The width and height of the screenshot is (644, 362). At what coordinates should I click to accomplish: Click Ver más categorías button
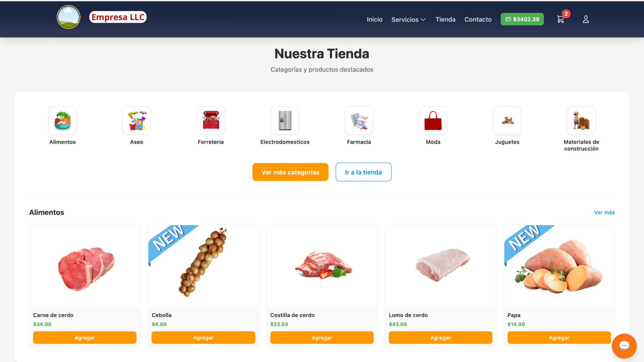point(290,172)
